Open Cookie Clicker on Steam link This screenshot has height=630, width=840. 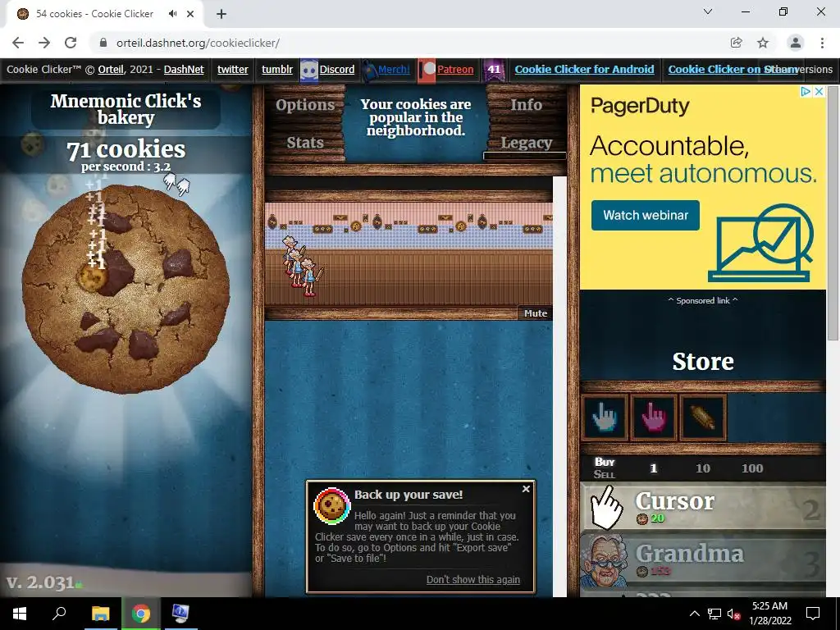(733, 69)
